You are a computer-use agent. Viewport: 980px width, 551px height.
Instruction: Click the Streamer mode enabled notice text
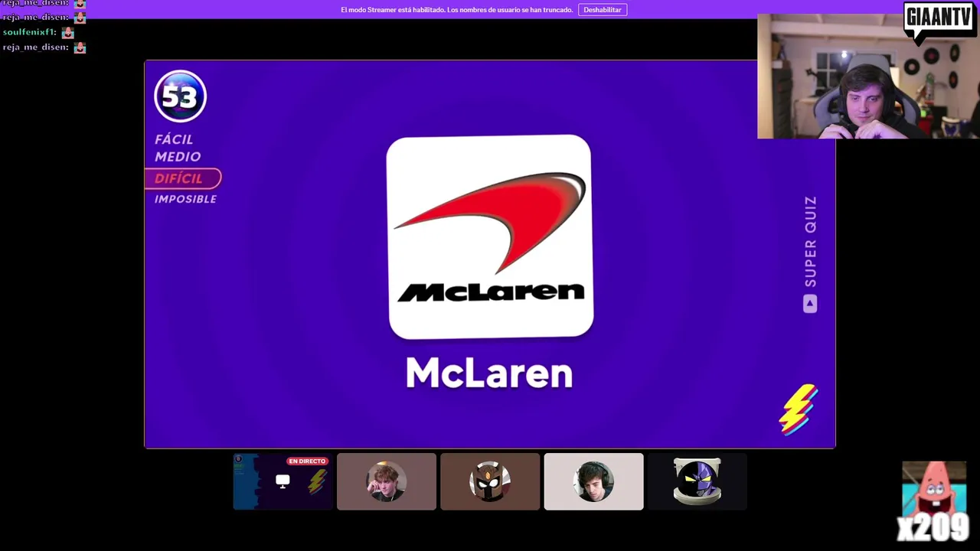click(x=456, y=10)
